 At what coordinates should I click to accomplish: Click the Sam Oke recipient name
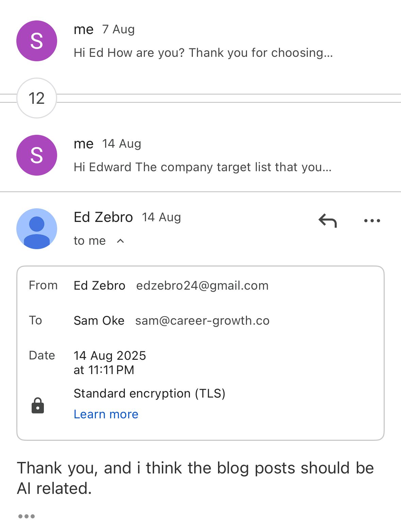(x=99, y=321)
